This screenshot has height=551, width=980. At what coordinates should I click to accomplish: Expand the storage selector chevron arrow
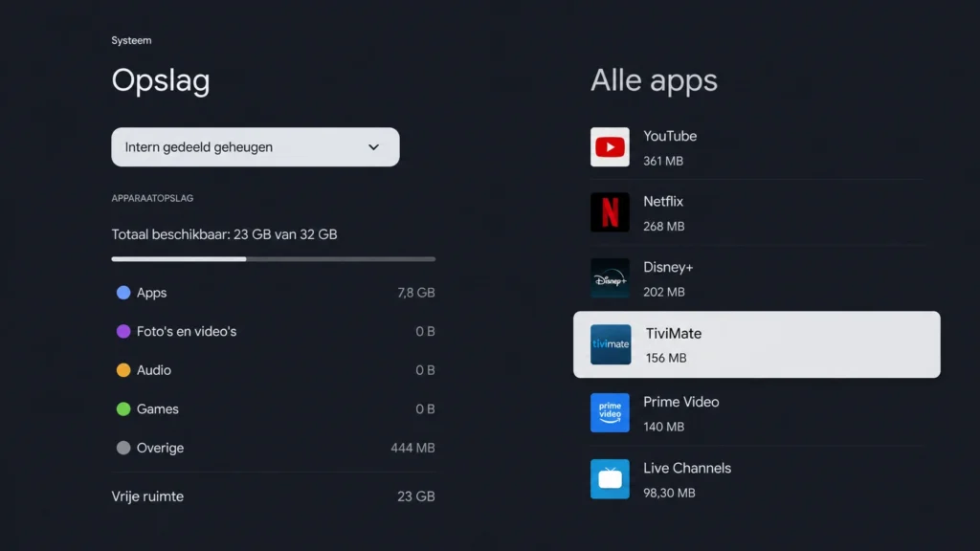coord(373,147)
